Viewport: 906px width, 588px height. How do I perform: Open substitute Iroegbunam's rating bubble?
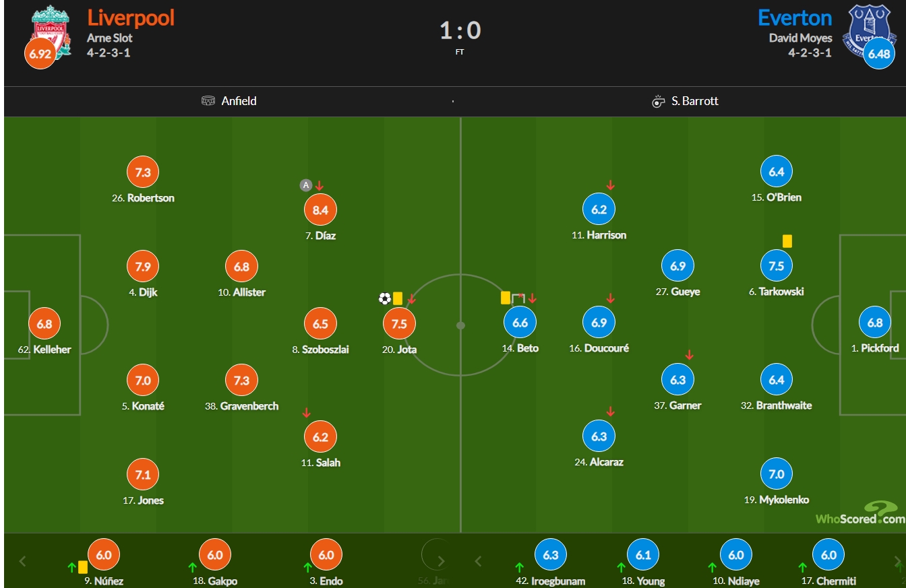pos(551,556)
